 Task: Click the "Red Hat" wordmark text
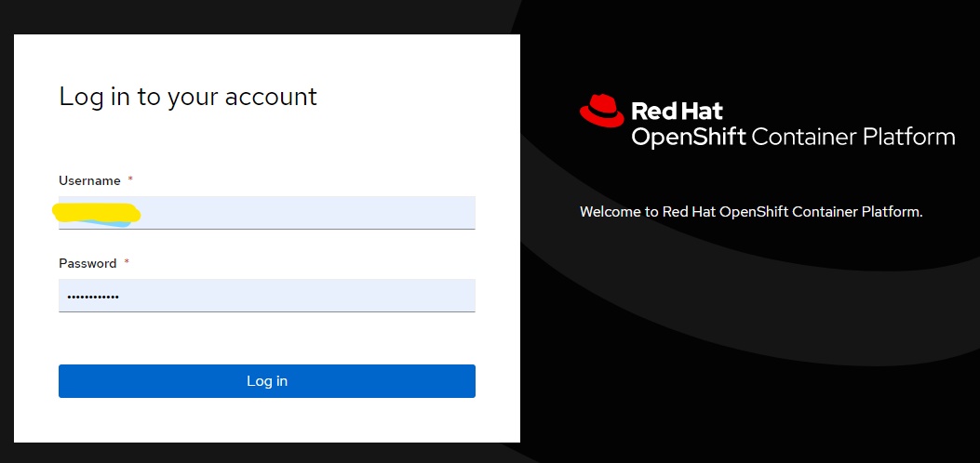[x=677, y=112]
